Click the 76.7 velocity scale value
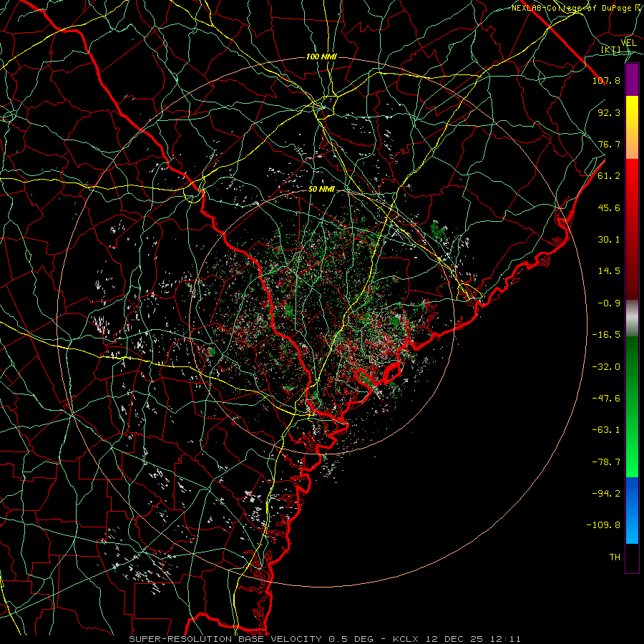 (x=609, y=144)
